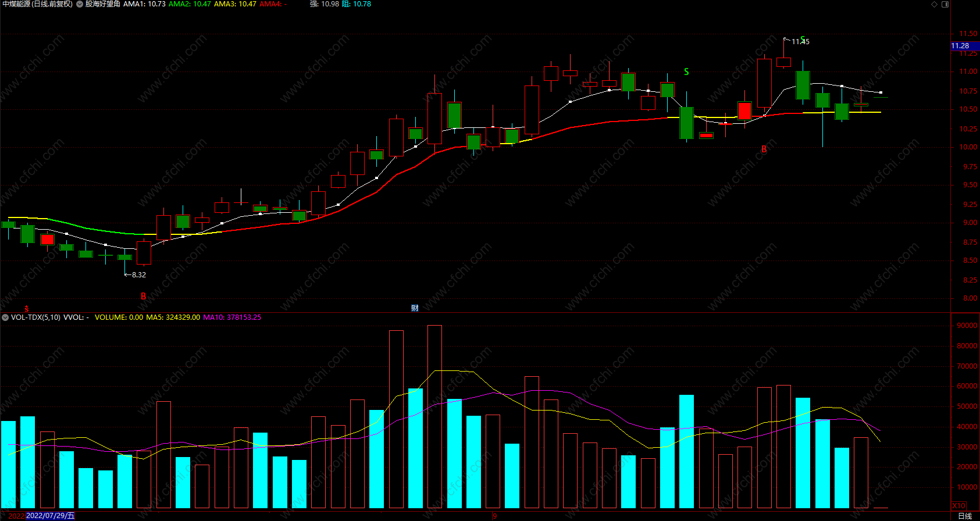Screen dimensions: 980x521
Task: Select the 股海好望角 indicator name
Action: coord(103,4)
